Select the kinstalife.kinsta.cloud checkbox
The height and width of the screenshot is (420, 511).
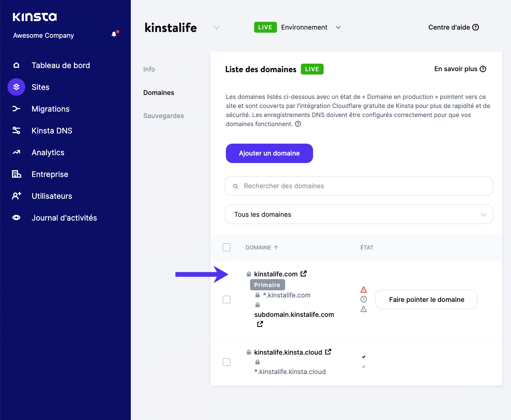tap(226, 362)
